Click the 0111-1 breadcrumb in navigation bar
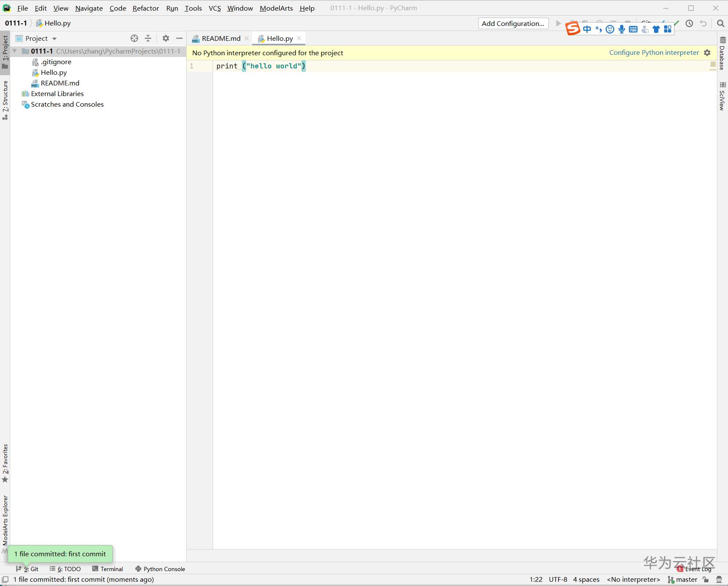 coord(16,23)
